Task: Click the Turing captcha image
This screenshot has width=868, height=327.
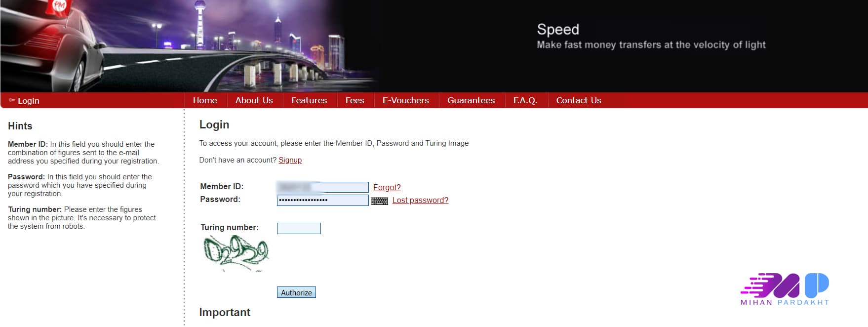Action: click(236, 253)
